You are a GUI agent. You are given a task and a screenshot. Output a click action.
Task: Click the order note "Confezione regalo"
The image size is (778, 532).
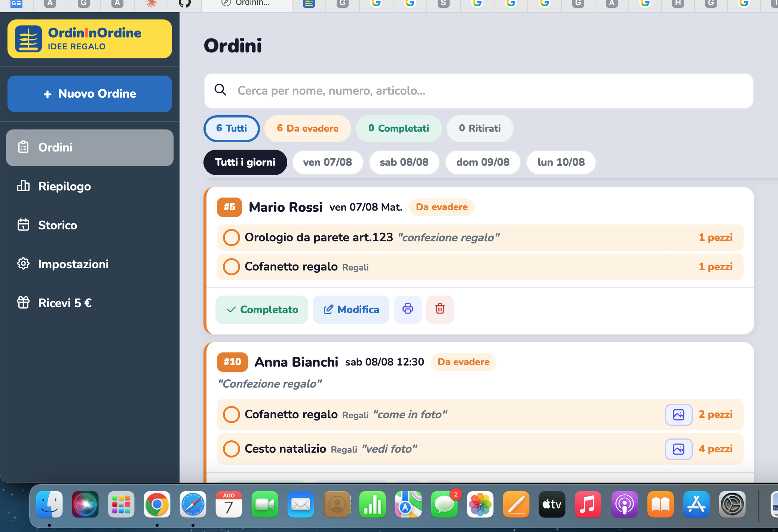(x=270, y=384)
